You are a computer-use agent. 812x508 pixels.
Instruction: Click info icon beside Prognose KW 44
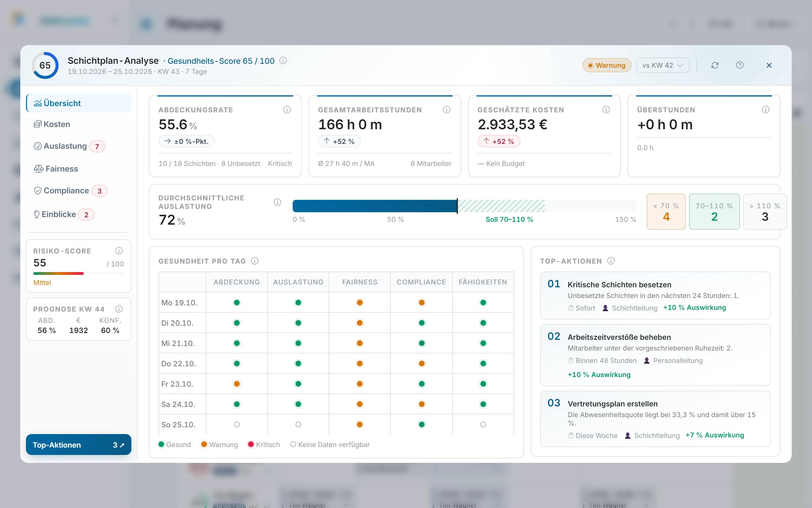(x=119, y=309)
